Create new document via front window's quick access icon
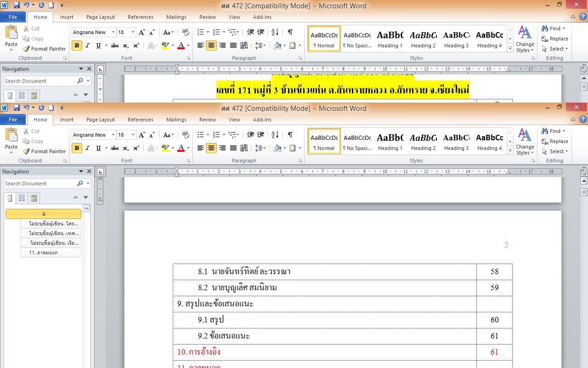Image resolution: width=588 pixels, height=368 pixels. pos(51,108)
